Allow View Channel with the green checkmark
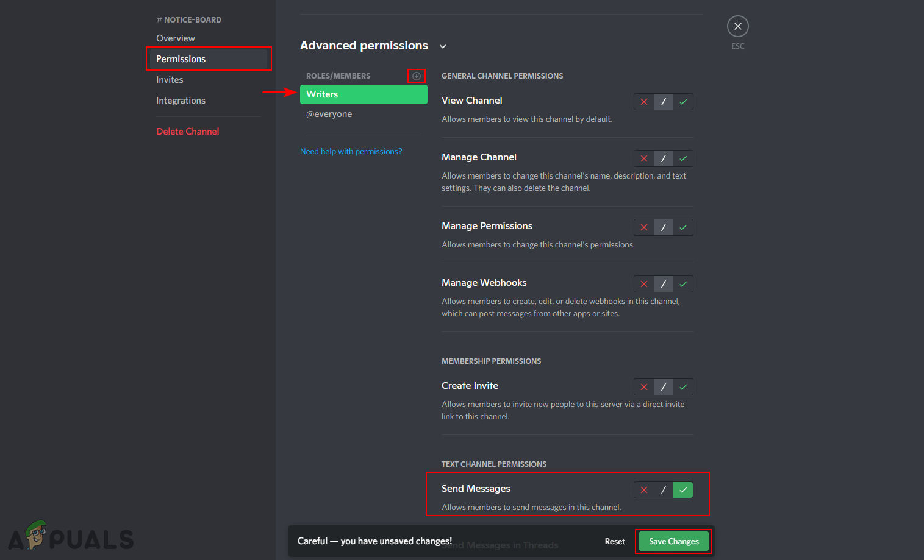 coord(683,102)
